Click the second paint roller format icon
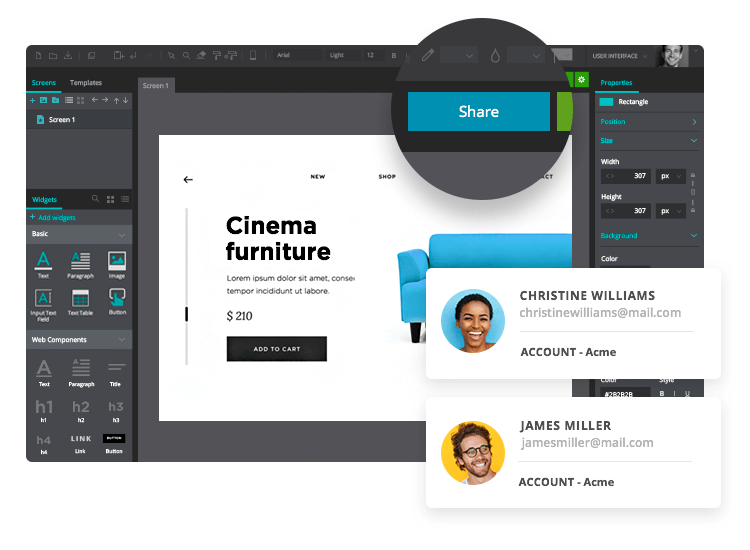Screen dimensions: 750x550 click(232, 55)
